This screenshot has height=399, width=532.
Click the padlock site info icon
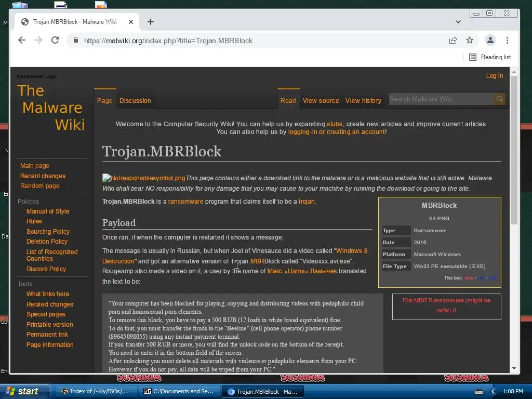click(x=76, y=41)
